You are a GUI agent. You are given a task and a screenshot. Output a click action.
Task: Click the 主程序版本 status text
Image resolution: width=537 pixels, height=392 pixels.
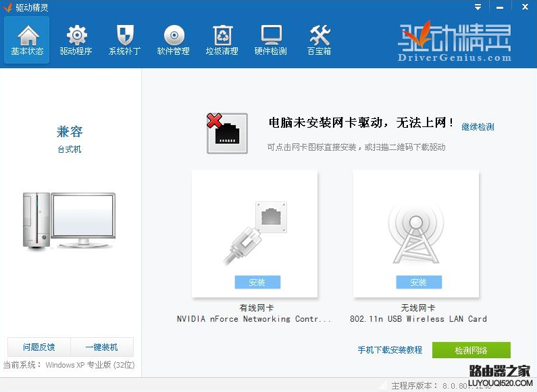click(442, 386)
